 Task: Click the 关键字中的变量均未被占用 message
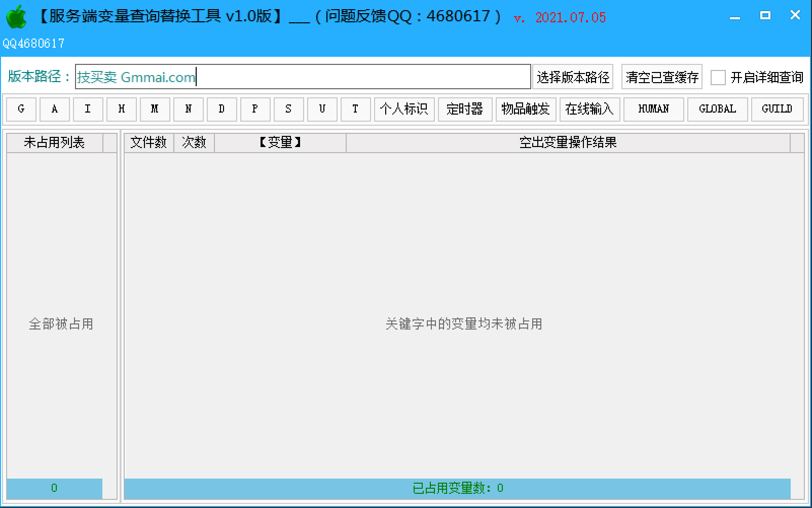pos(464,323)
